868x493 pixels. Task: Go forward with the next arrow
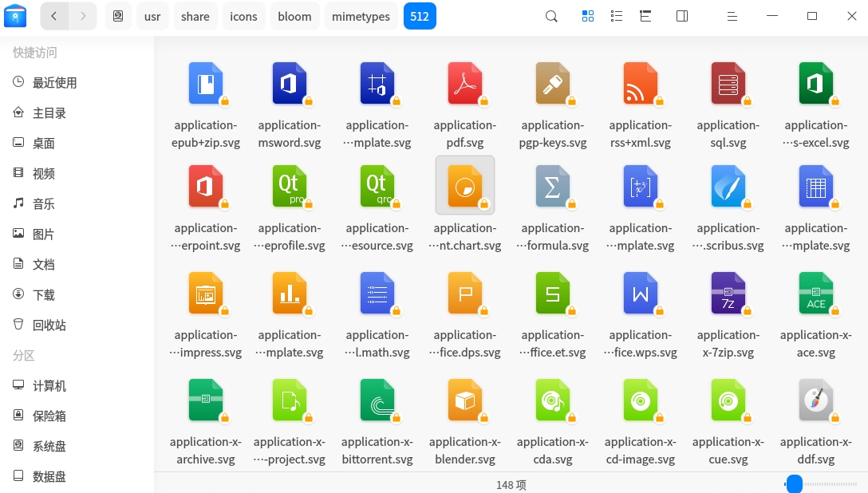point(83,16)
